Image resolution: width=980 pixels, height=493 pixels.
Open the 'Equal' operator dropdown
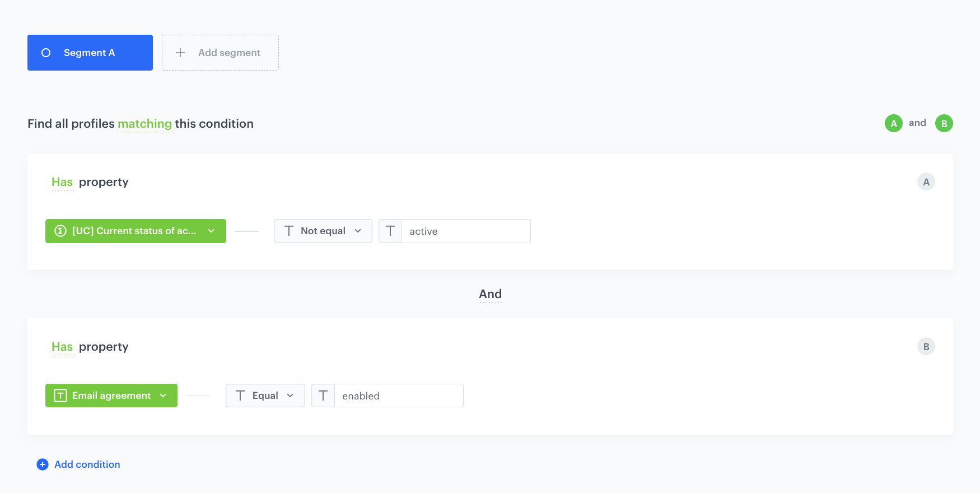265,396
